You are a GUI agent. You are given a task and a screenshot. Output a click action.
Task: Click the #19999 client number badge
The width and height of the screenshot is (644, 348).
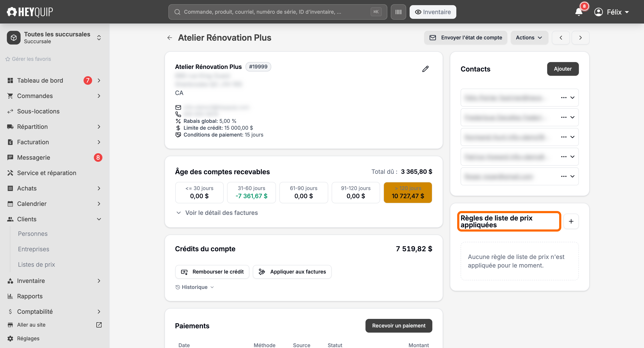pyautogui.click(x=258, y=67)
